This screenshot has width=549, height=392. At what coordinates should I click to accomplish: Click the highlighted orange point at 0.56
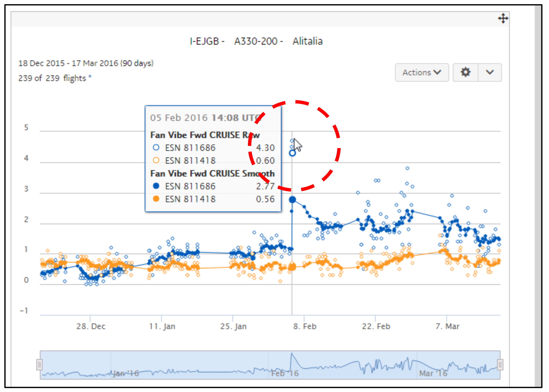coord(292,267)
